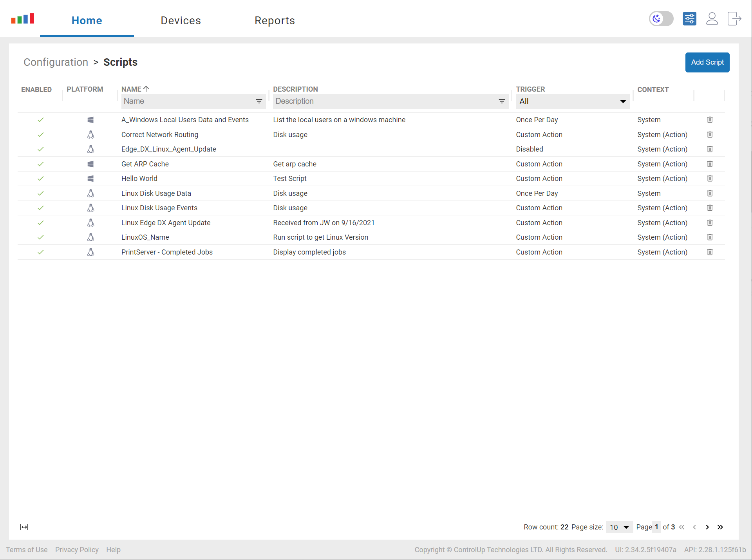Click the Description filter input
Image resolution: width=752 pixels, height=560 pixels.
[387, 101]
